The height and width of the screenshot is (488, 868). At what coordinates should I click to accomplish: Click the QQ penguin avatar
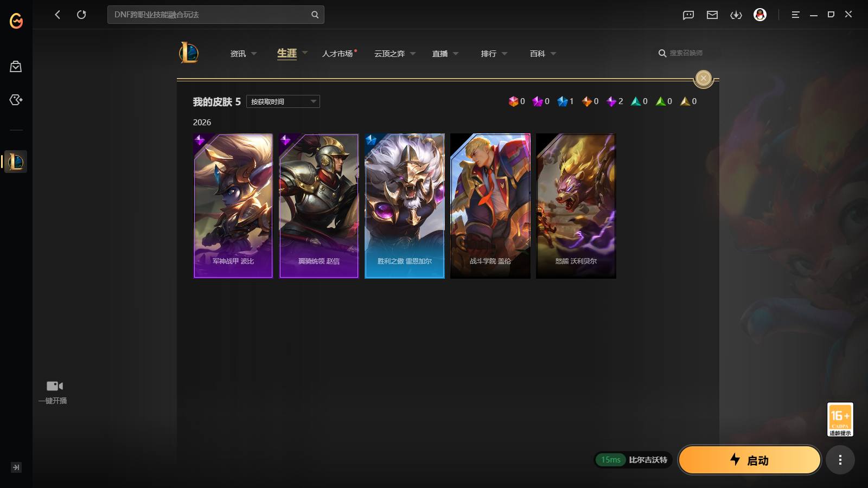point(760,15)
